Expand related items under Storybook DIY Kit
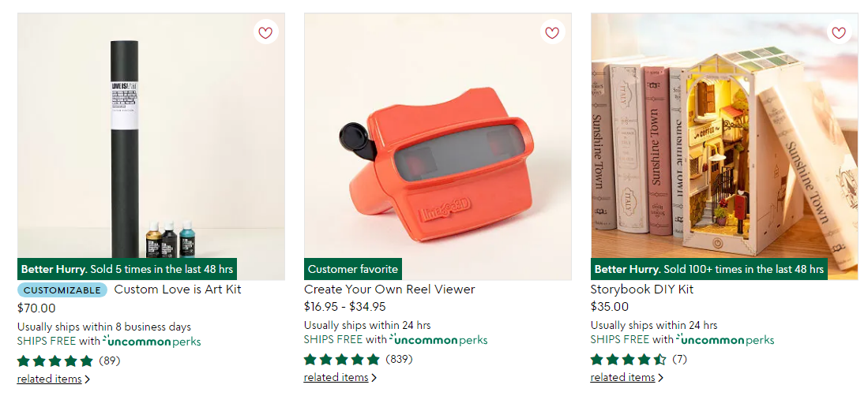Viewport: 868px width, 396px height. tap(627, 378)
